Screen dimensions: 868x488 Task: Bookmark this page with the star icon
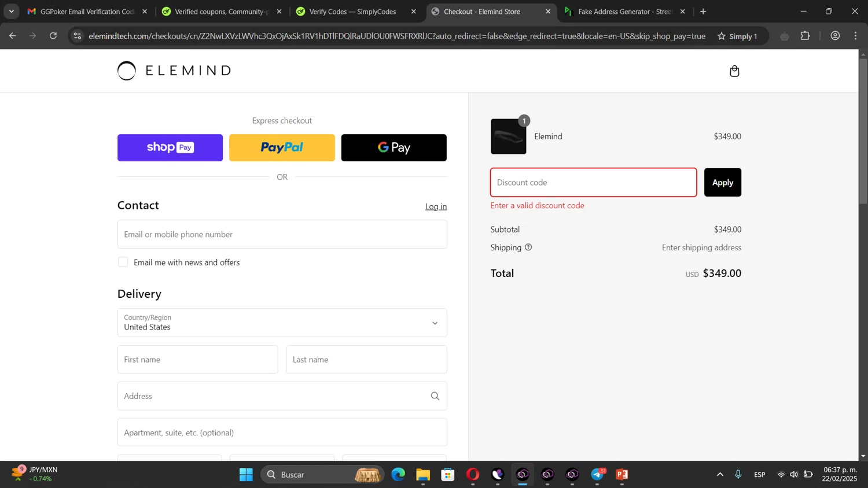coord(722,36)
